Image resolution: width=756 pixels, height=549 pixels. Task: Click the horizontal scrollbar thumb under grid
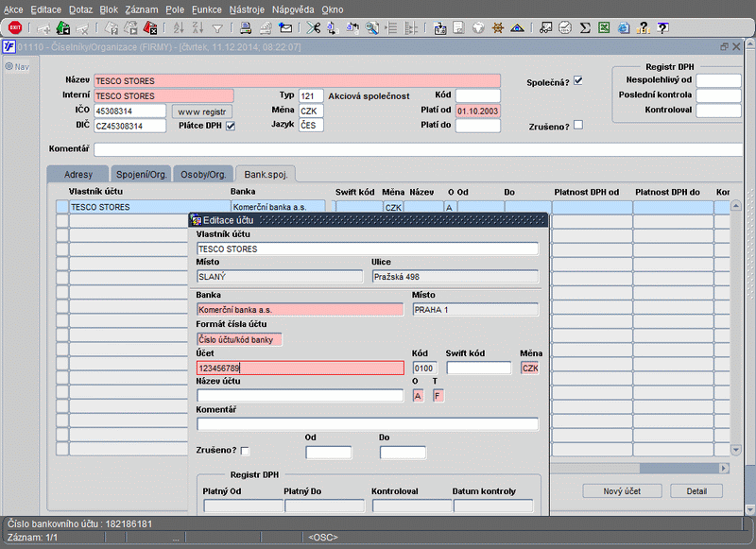coord(679,468)
